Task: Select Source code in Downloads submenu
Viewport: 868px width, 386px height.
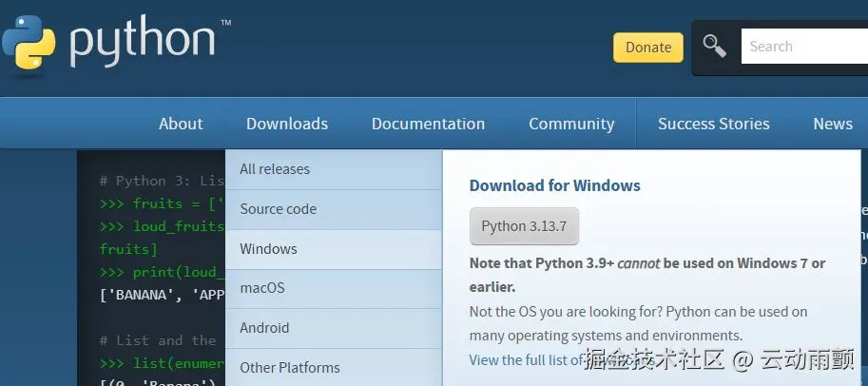Action: click(334, 209)
